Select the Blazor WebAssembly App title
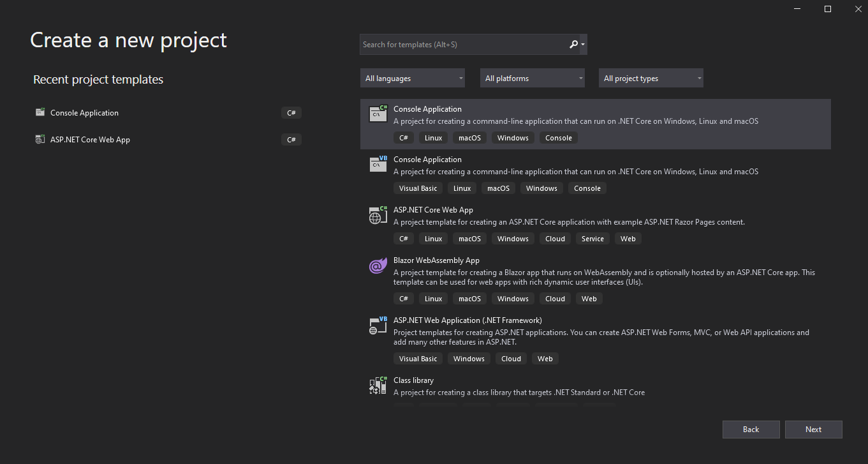868x464 pixels. tap(436, 260)
